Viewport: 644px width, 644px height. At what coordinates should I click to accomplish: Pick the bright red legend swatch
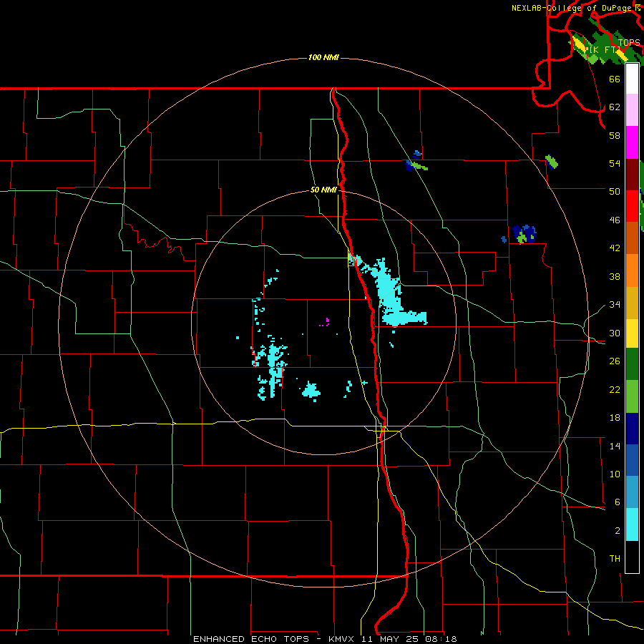632,206
